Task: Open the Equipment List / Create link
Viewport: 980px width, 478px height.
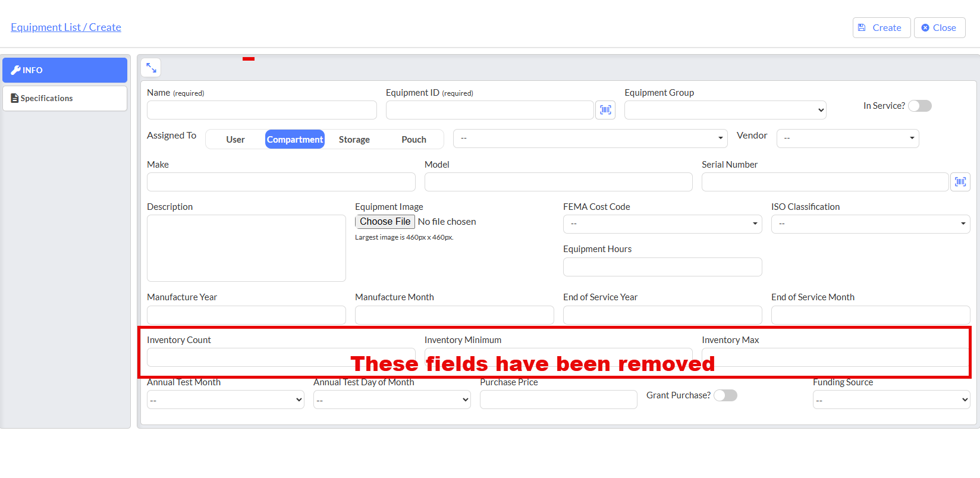Action: click(66, 27)
